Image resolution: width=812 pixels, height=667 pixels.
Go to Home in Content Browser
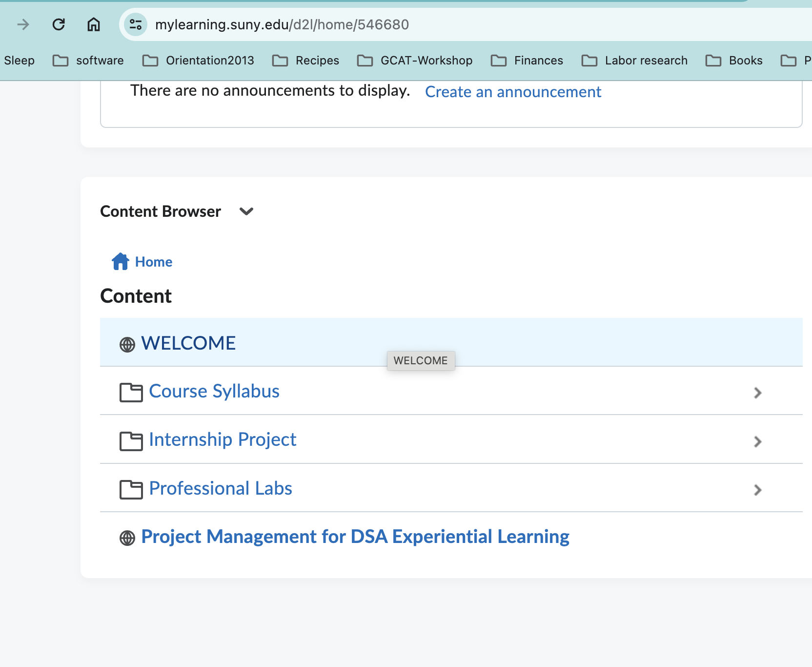pos(154,262)
